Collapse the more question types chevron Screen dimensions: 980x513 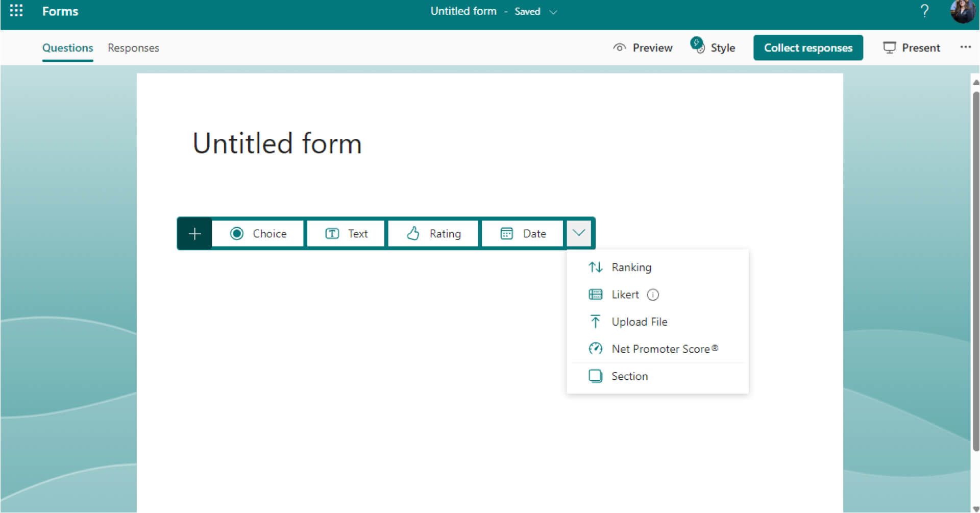(x=578, y=233)
